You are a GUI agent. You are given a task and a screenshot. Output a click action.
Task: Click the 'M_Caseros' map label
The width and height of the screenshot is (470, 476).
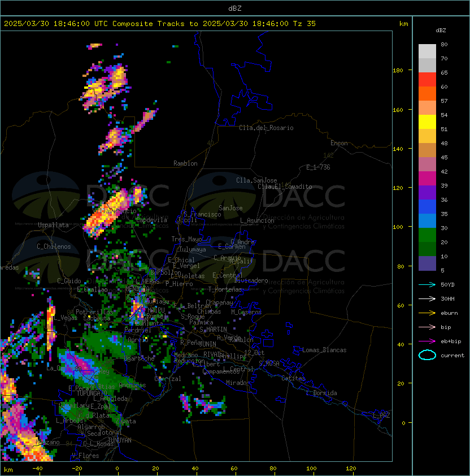coord(246,312)
